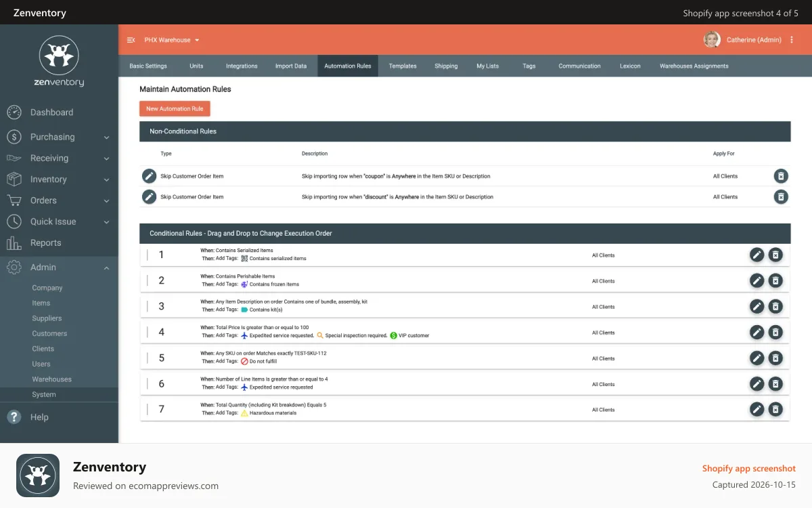
Task: Switch to the Shipping tab
Action: pyautogui.click(x=446, y=66)
